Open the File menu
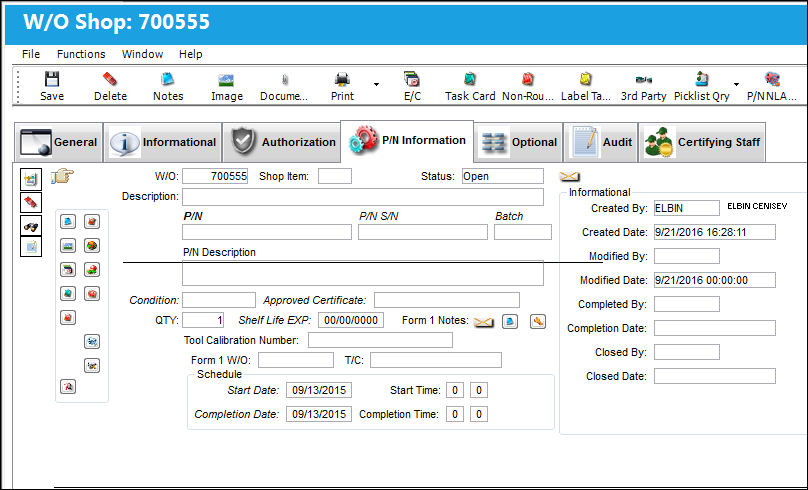The height and width of the screenshot is (490, 808). pyautogui.click(x=31, y=54)
